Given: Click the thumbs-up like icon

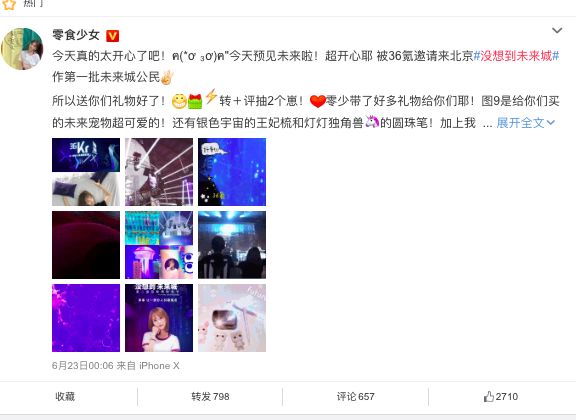Looking at the screenshot, I should tap(488, 396).
